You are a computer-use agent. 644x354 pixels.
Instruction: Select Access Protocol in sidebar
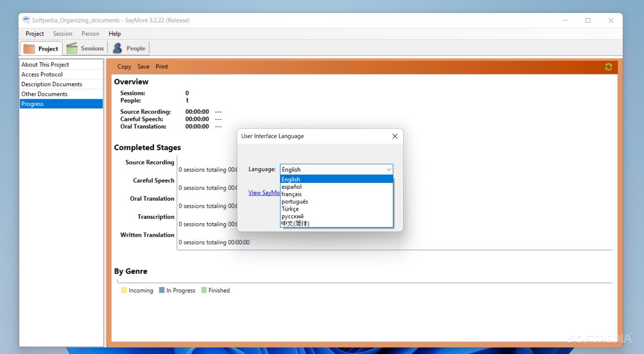61,74
